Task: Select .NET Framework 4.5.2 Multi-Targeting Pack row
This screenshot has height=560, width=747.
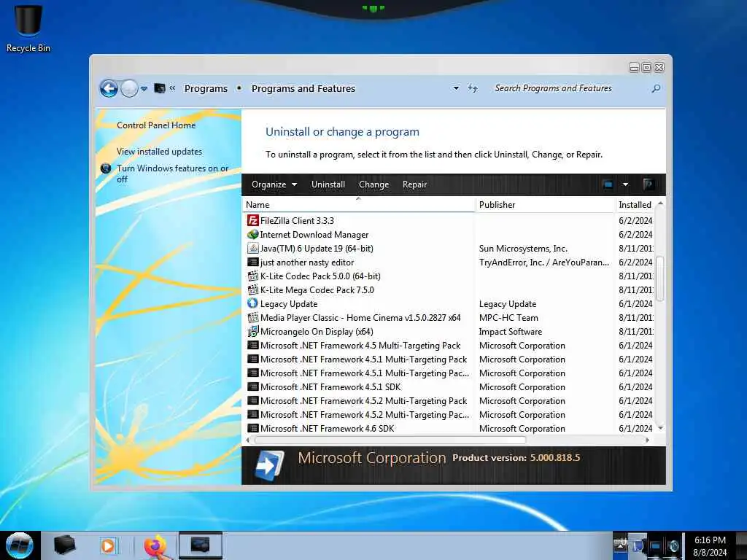Action: point(450,400)
